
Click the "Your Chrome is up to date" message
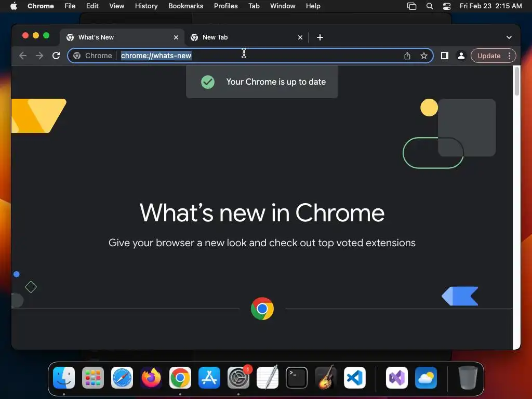click(x=276, y=82)
